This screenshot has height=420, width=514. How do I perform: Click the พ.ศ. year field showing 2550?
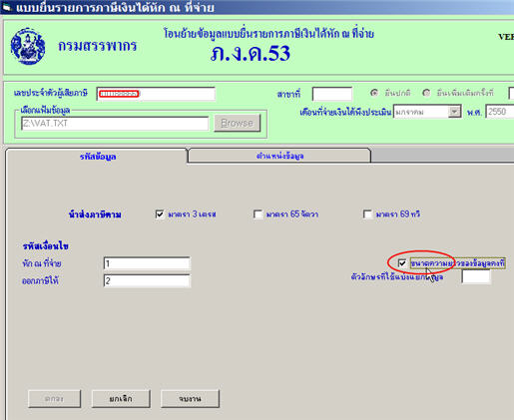pos(500,112)
